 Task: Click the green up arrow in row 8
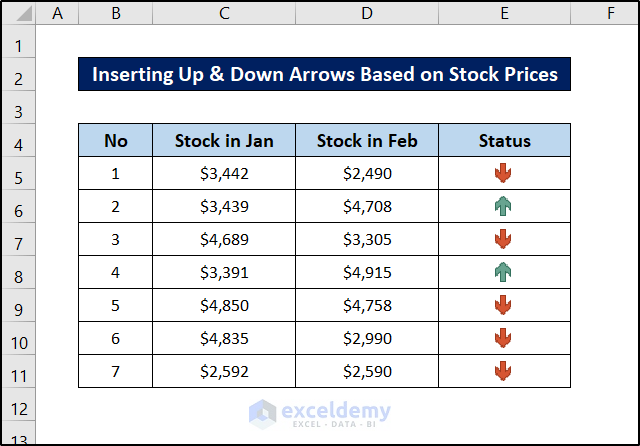(503, 273)
